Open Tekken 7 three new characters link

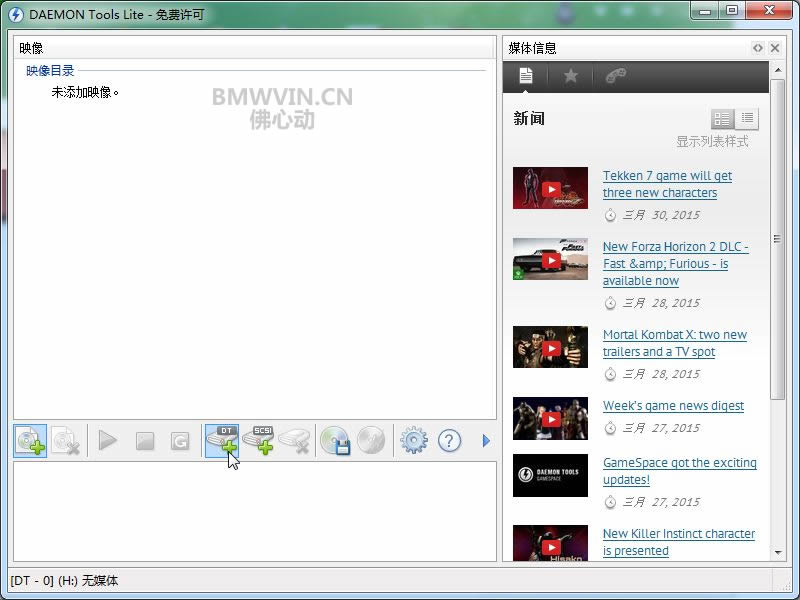tap(667, 184)
